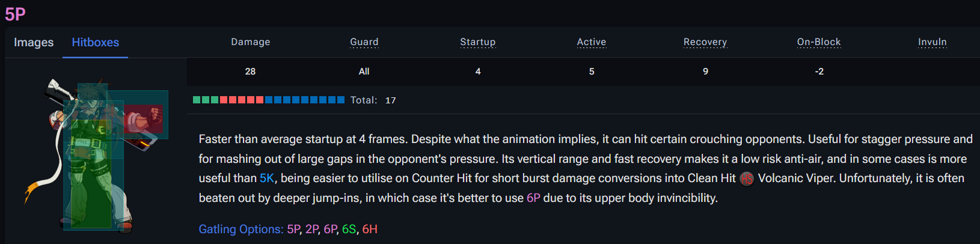
Task: Follow the 6S gatling option link
Action: click(x=349, y=230)
